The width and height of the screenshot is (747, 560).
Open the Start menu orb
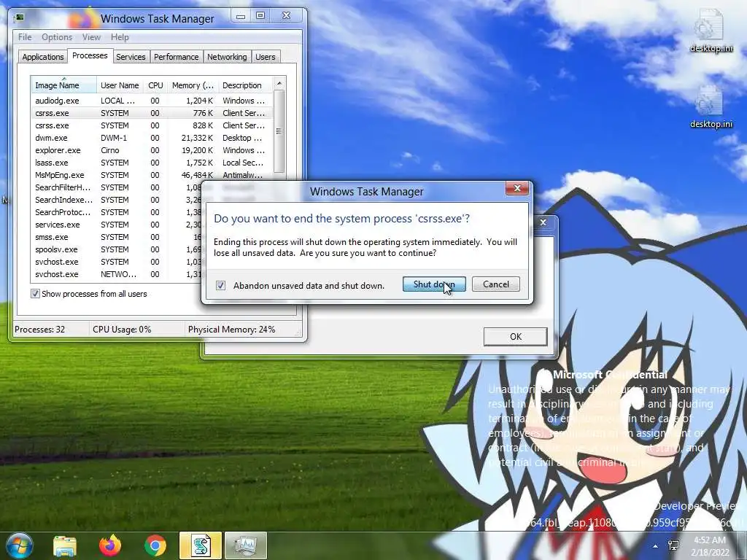point(20,545)
